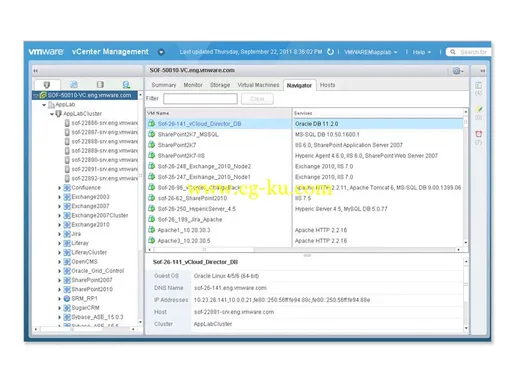The width and height of the screenshot is (512, 384).
Task: Sort by VM Name column header
Action: point(219,113)
